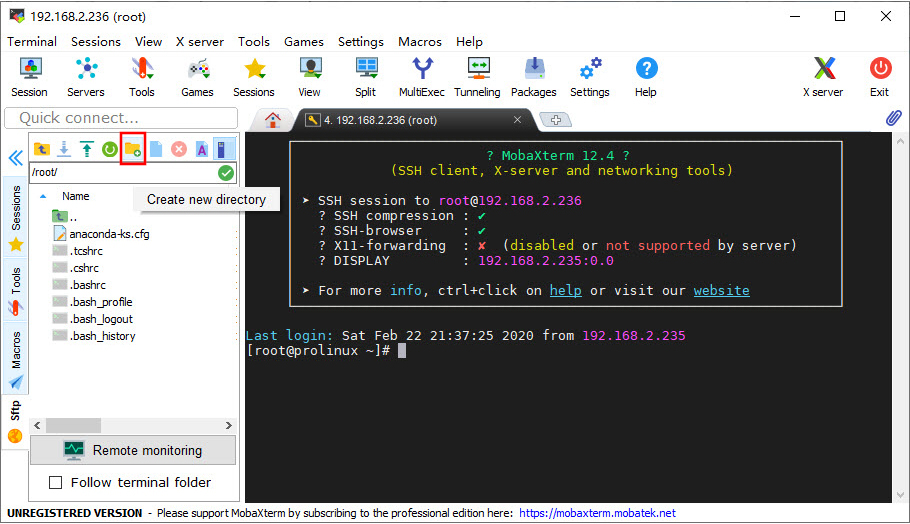Delete selected file with the red X icon

coord(179,149)
